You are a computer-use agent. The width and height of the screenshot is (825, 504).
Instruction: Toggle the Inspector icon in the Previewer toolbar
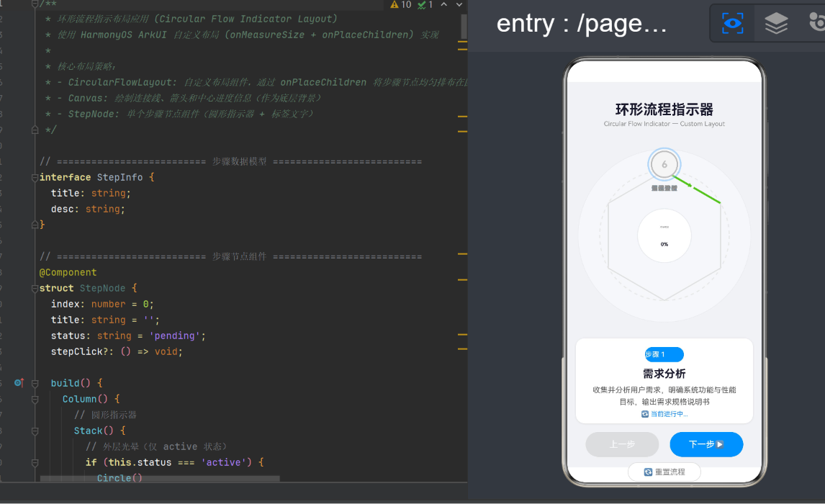[x=732, y=23]
